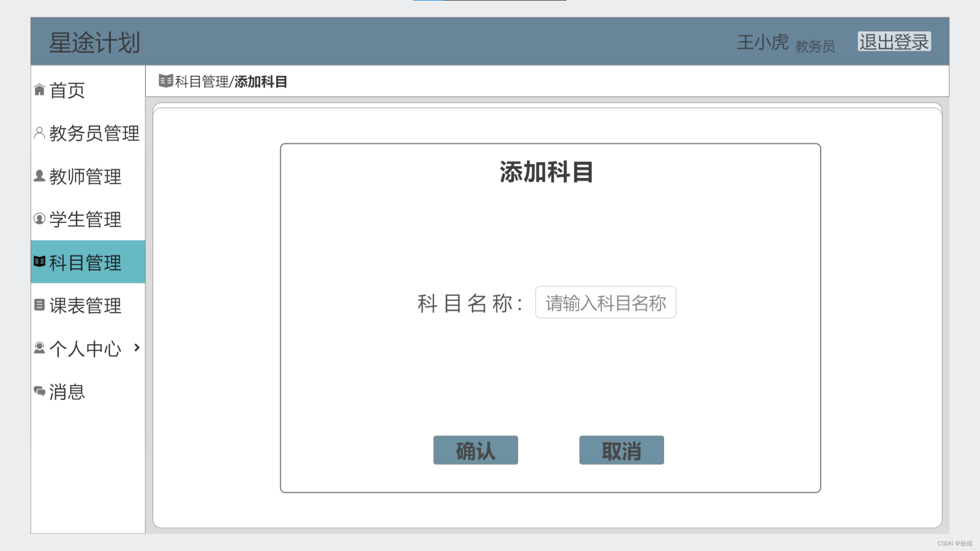The height and width of the screenshot is (551, 980).
Task: Focus the 请输入科目名称 input field
Action: click(x=605, y=303)
